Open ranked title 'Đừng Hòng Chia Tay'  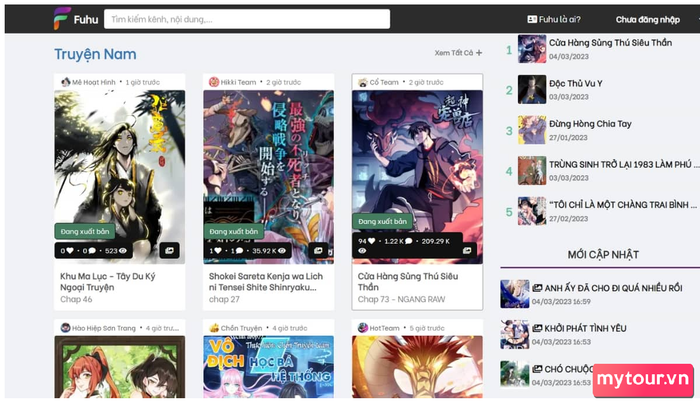point(590,124)
